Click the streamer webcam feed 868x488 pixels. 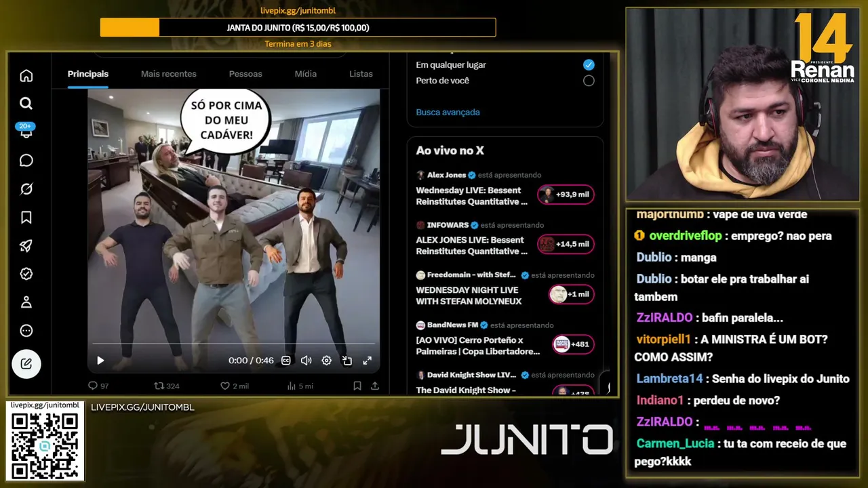click(x=743, y=104)
